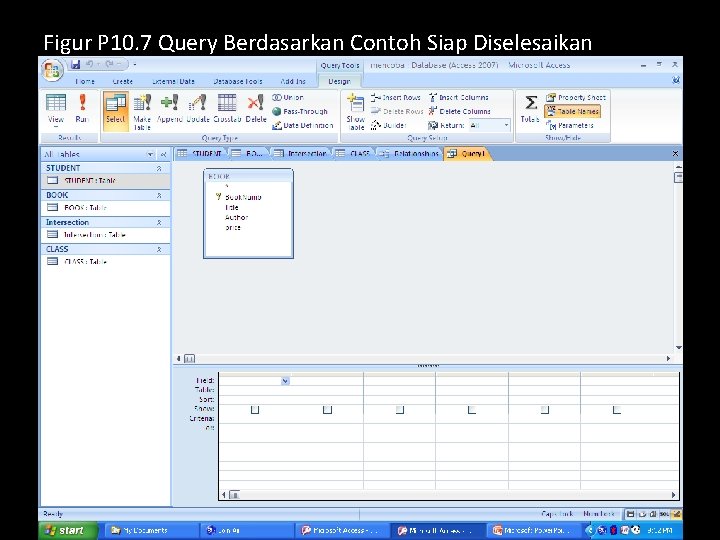Tick the Show checkbox in sixth column
This screenshot has width=720, height=540.
click(617, 409)
